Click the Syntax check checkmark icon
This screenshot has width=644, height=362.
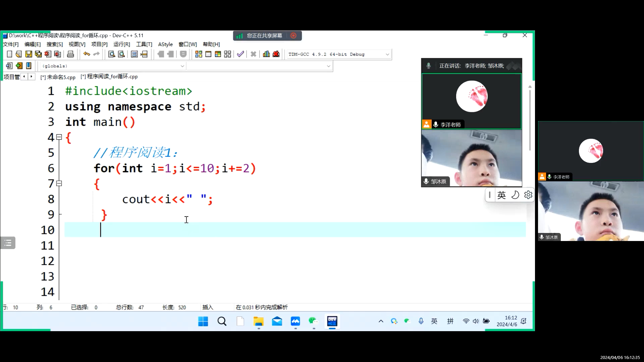click(x=240, y=54)
